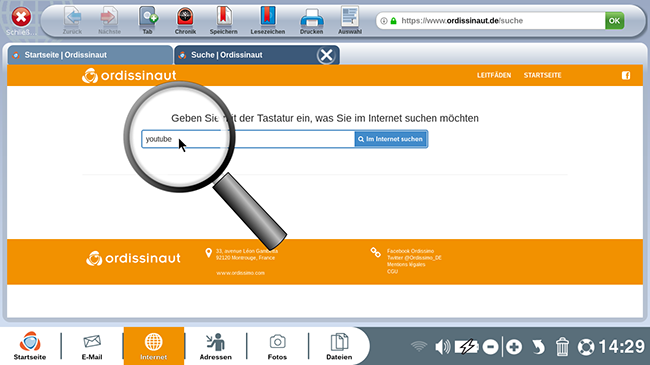650x365 pixels.
Task: Click the Speichern bookmark icon
Action: coord(223,20)
